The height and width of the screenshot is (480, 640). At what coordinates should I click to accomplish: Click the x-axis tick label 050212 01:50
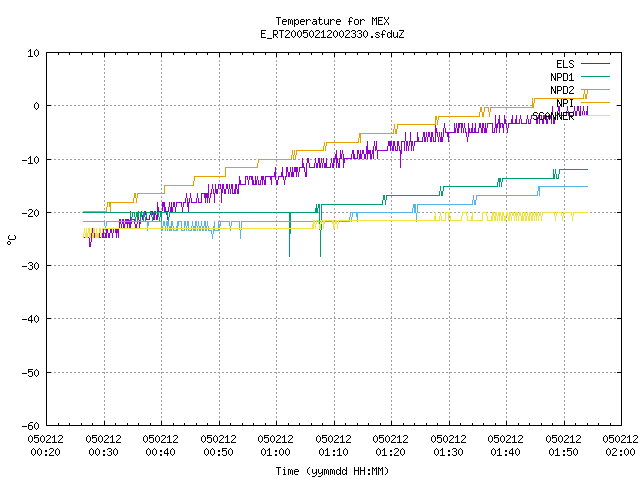click(x=564, y=445)
